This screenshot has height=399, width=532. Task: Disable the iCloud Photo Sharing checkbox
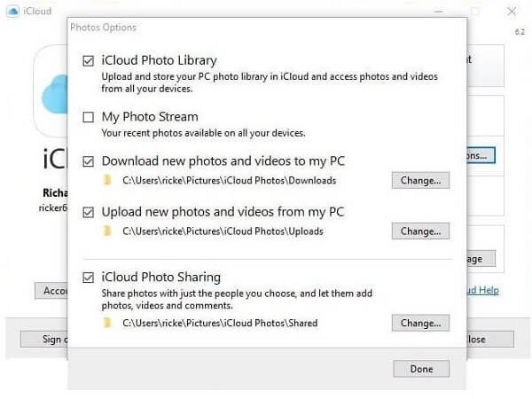pyautogui.click(x=88, y=278)
